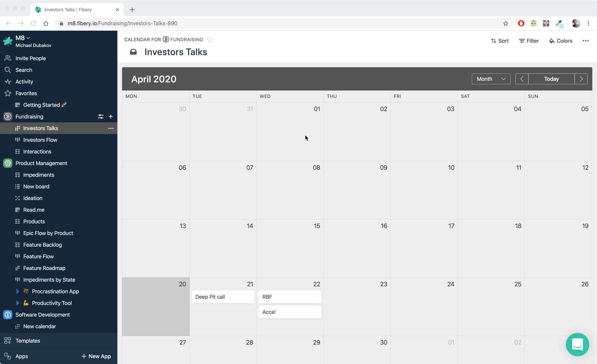Open the calendar more-options menu
597x364 pixels.
(x=586, y=40)
